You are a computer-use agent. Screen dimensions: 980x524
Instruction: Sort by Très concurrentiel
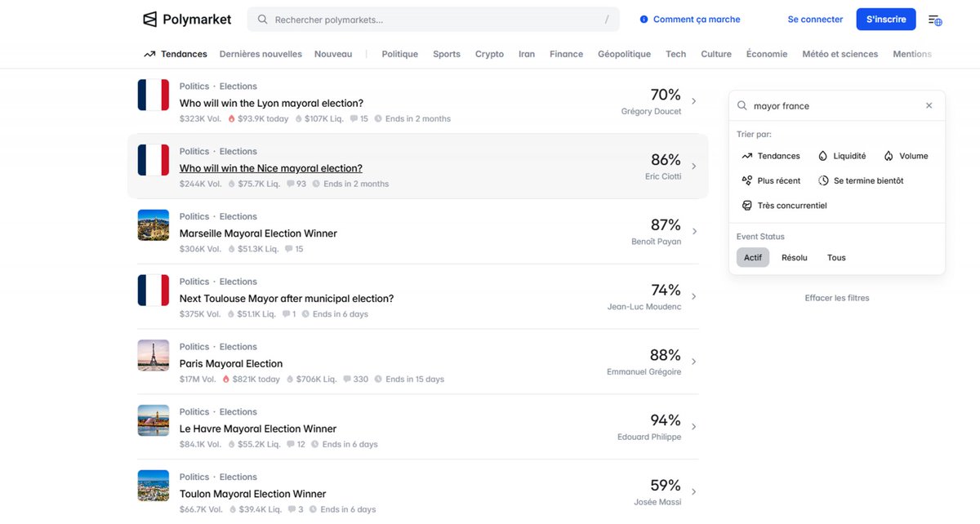784,206
